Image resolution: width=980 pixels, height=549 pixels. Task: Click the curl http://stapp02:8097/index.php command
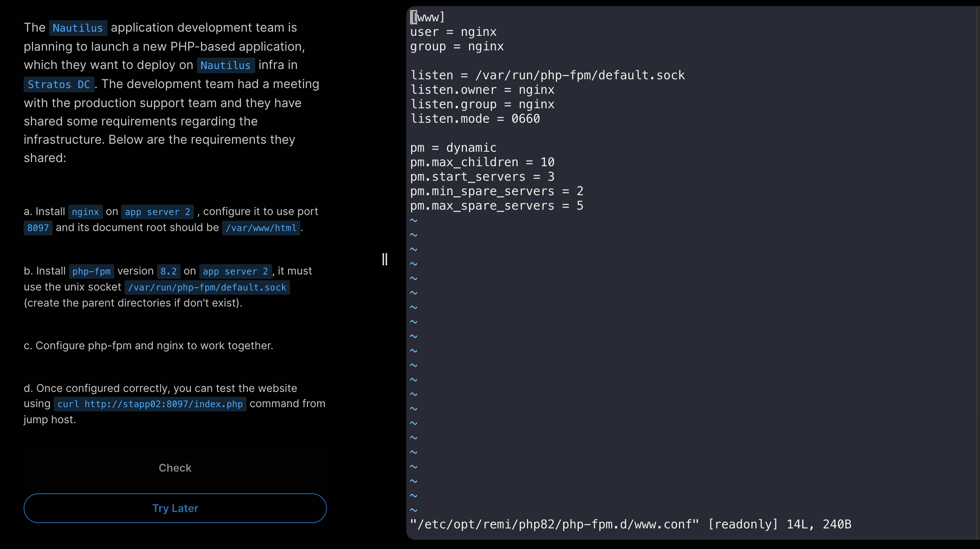150,404
